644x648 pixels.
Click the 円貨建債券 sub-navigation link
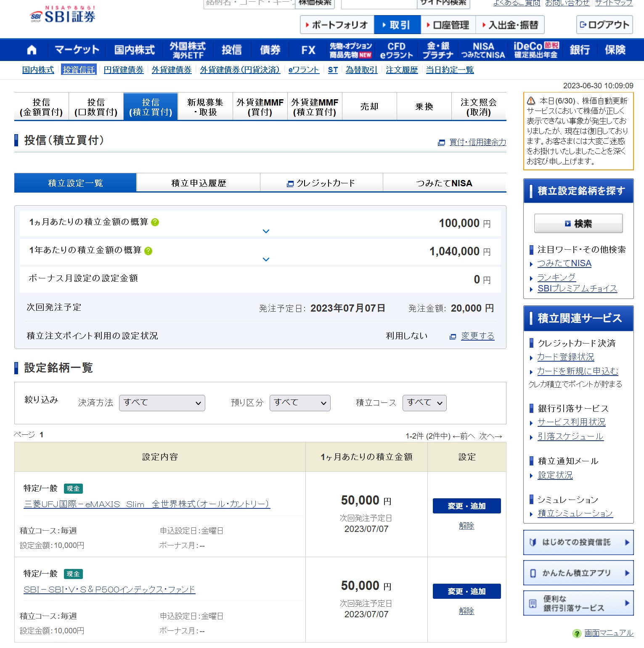click(124, 70)
